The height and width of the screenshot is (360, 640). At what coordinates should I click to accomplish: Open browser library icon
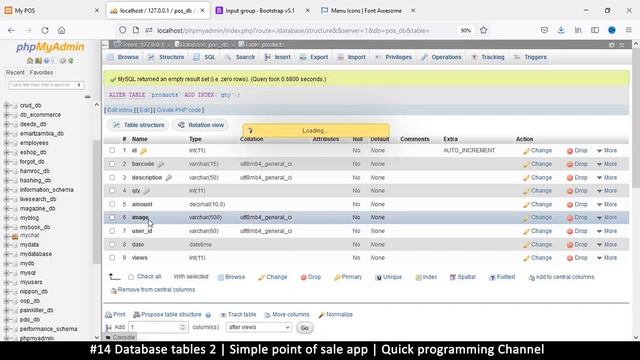[578, 30]
